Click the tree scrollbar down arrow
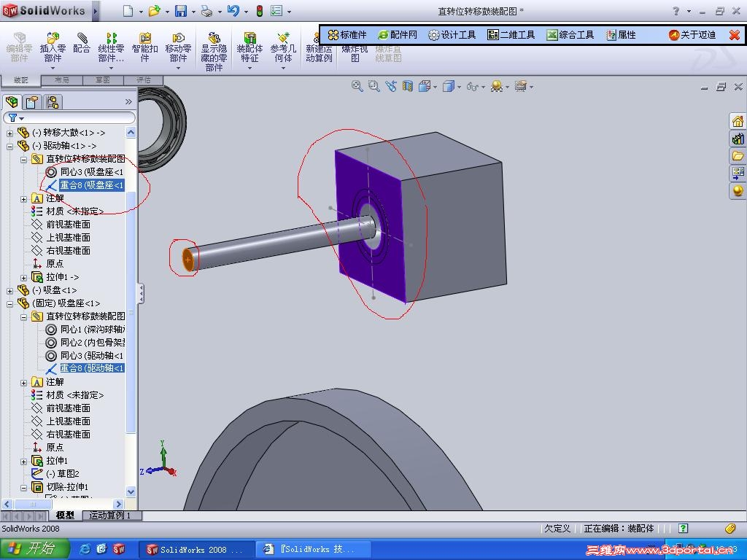 click(131, 491)
